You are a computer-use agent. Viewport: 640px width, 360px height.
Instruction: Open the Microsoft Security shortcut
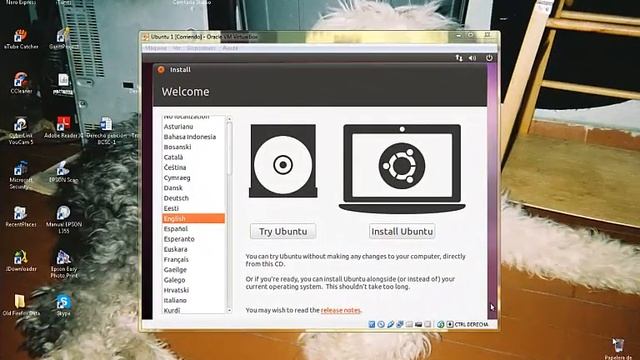20,176
